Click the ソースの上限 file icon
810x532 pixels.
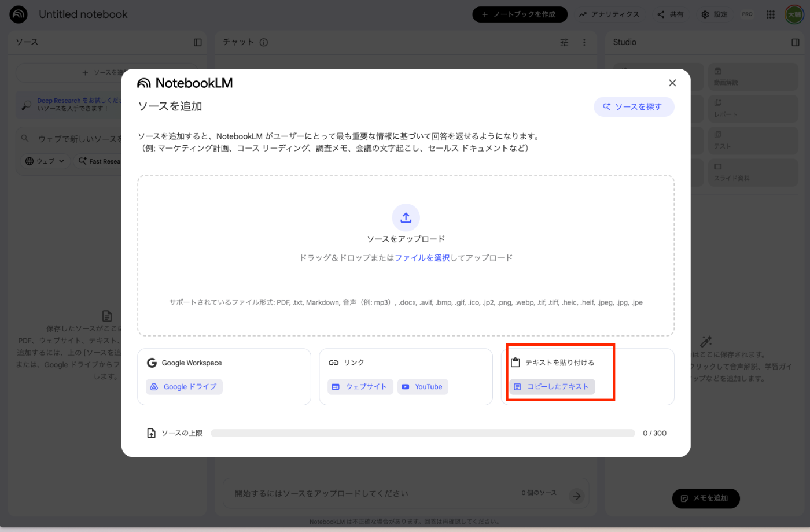151,433
